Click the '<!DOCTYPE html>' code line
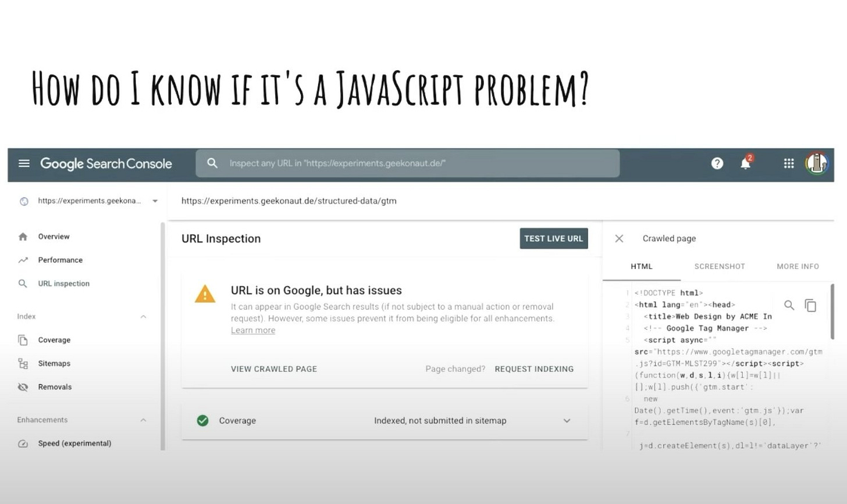The image size is (847, 504). (668, 293)
